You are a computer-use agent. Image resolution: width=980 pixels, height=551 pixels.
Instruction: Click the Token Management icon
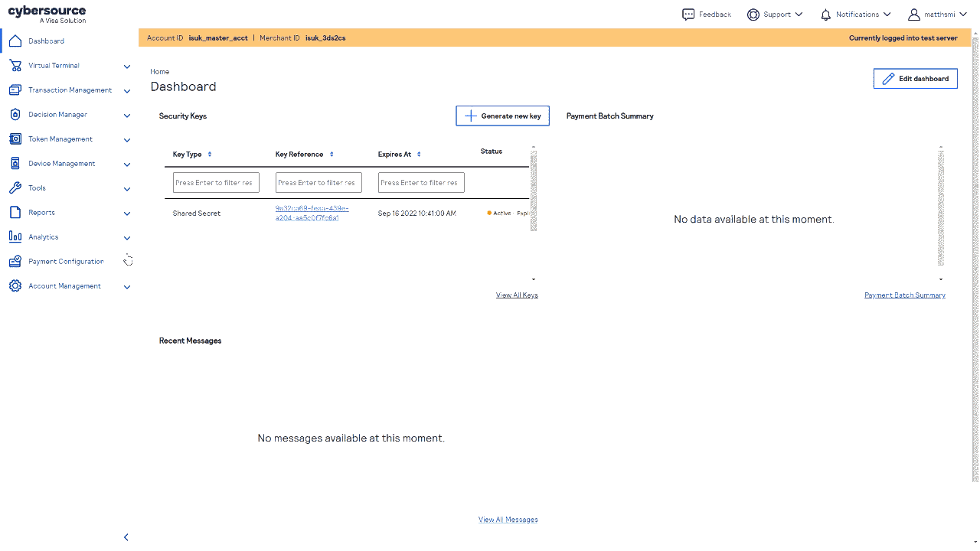click(15, 139)
